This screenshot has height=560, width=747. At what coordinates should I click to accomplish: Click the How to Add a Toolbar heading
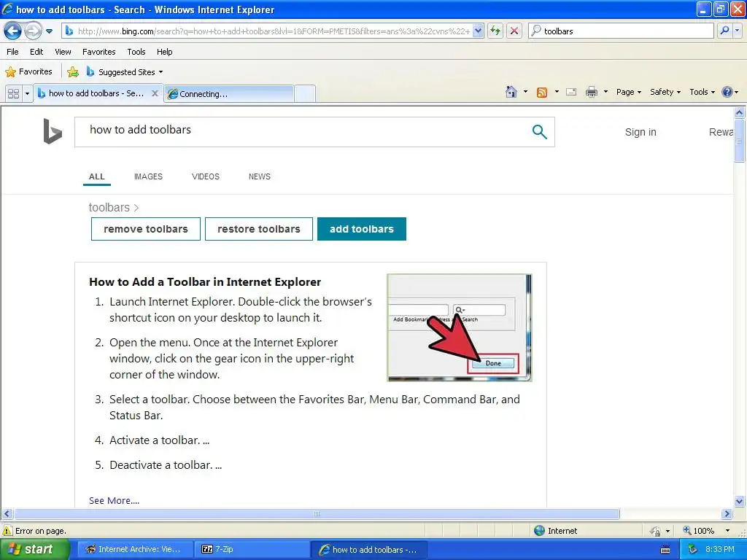[205, 282]
